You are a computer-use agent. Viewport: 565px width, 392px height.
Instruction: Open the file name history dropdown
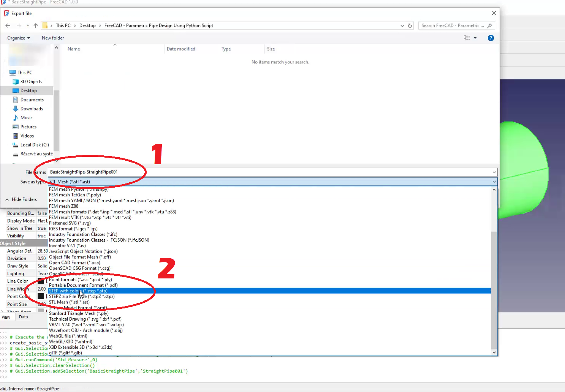click(494, 172)
